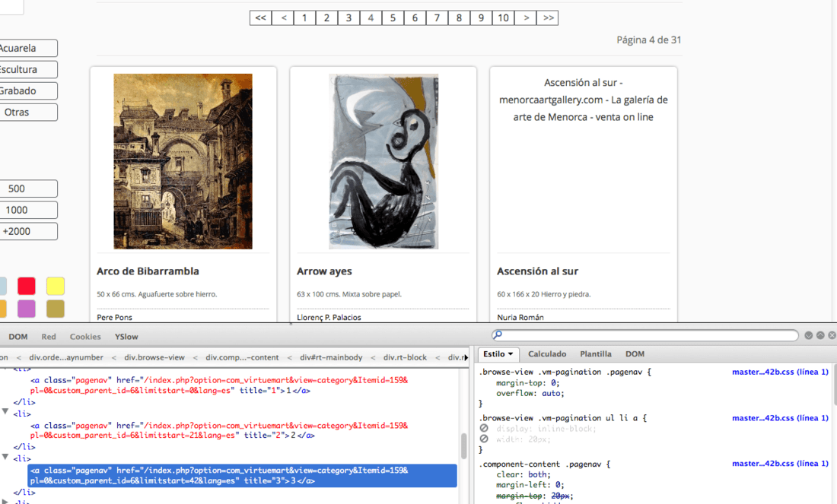
Task: Click the magnifier icon in the Firebug search box
Action: coord(497,335)
